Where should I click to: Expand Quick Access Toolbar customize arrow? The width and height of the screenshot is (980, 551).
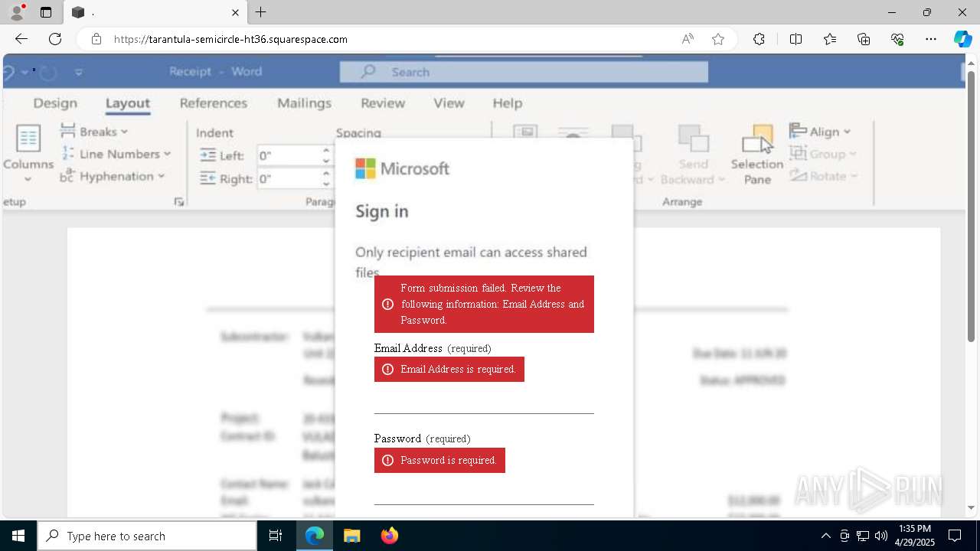click(x=79, y=72)
